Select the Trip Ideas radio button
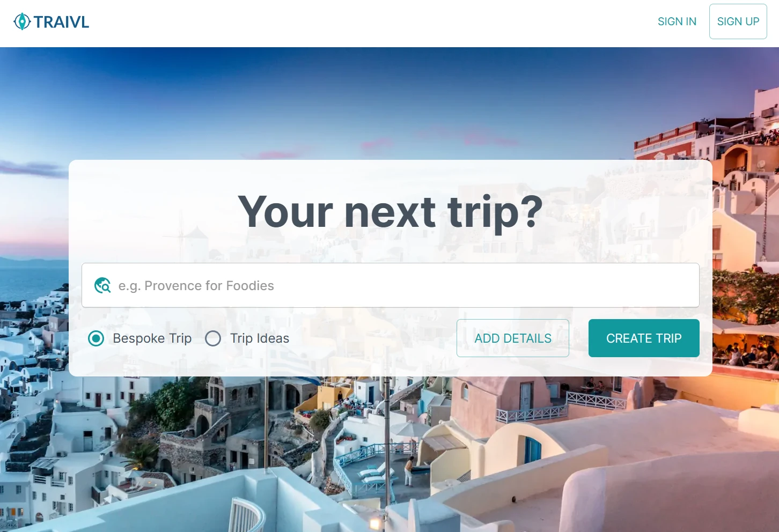The width and height of the screenshot is (779, 532). tap(213, 338)
